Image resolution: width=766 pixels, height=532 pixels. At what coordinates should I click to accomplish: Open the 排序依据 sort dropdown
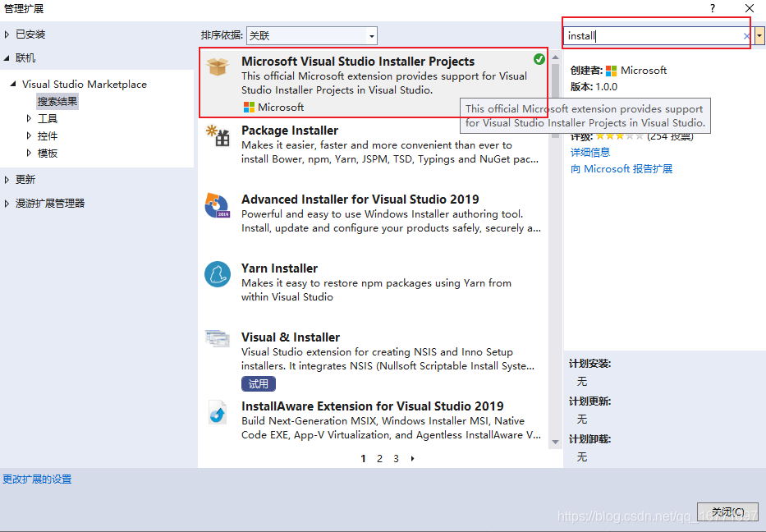point(312,35)
